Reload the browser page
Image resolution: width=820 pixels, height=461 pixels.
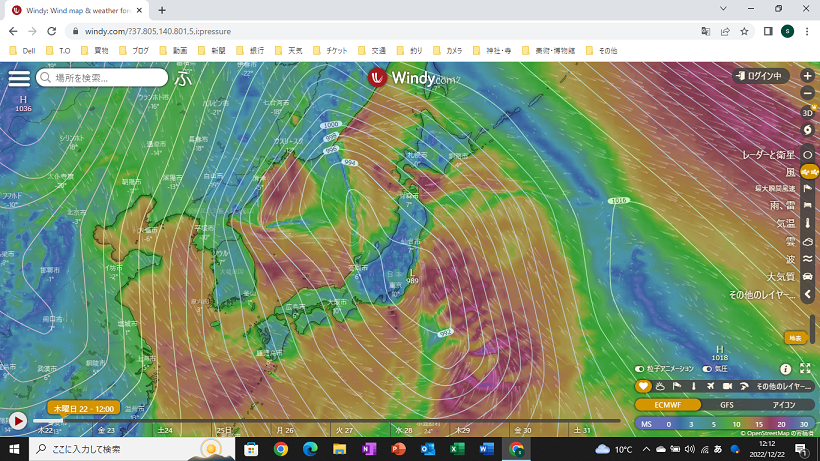tap(51, 31)
